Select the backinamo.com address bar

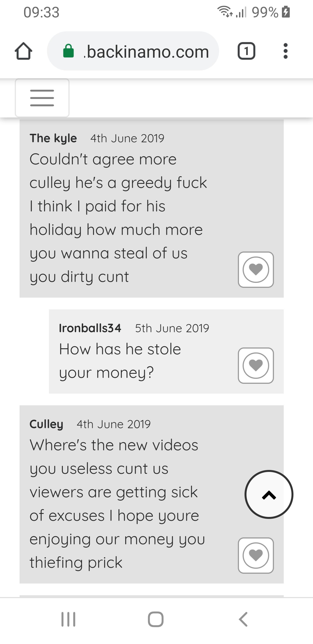133,51
